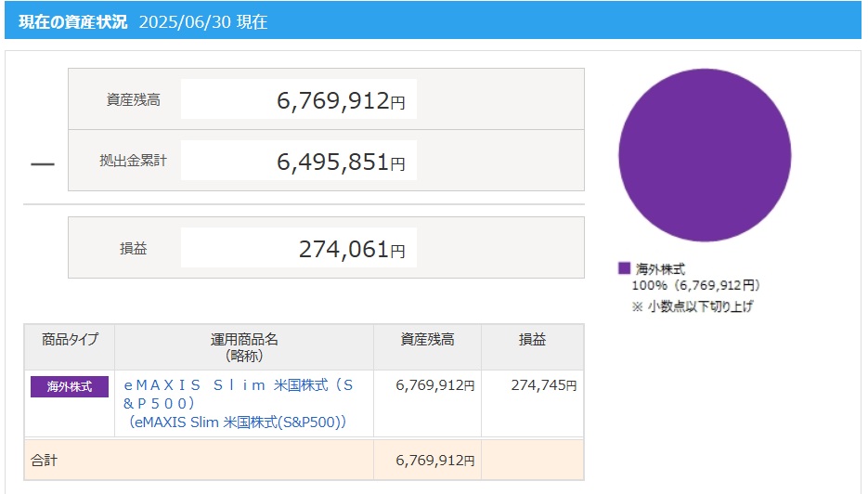This screenshot has height=494, width=868.
Task: Click the 合計 total amount 6,769,912円
Action: pos(435,461)
